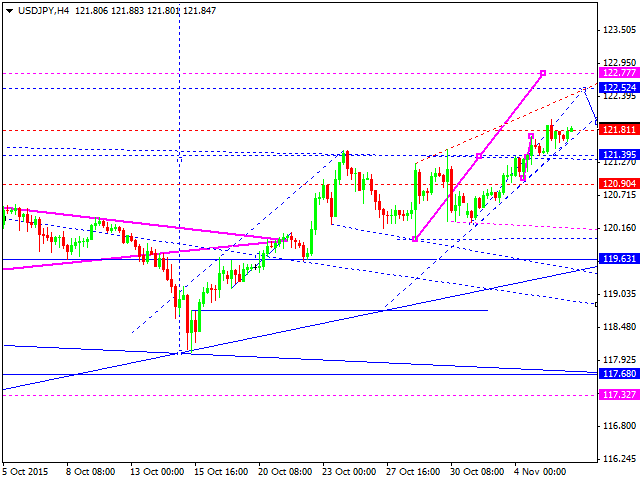Click the 5 Oct 2015 date label

pyautogui.click(x=25, y=472)
